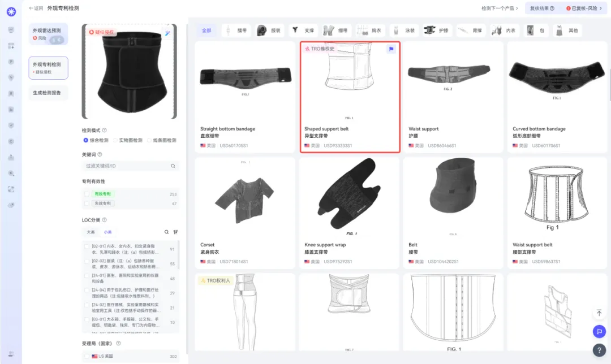Select the 包 filter tab

click(x=536, y=31)
